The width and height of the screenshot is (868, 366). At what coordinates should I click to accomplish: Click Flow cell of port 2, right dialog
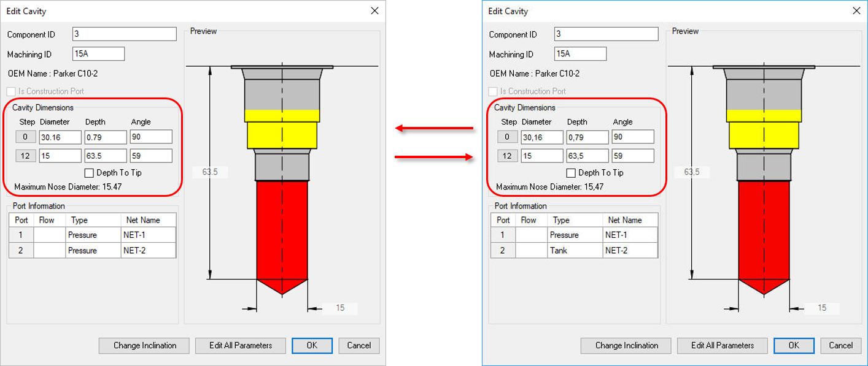(532, 250)
